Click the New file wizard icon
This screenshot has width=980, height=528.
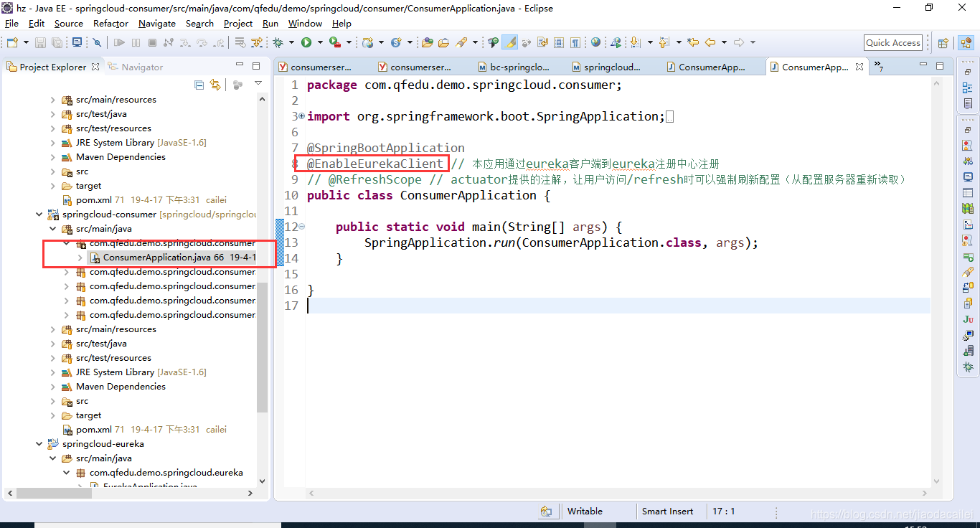[x=12, y=43]
